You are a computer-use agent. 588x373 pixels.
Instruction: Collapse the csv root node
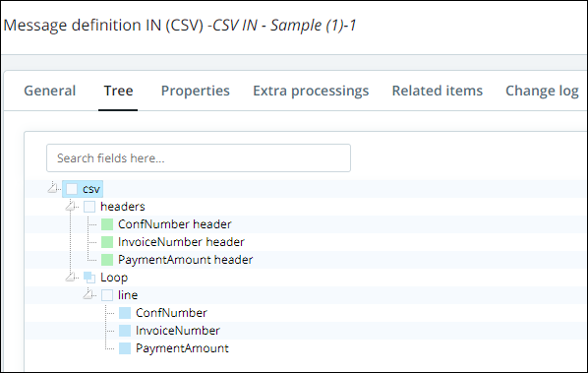coord(52,188)
